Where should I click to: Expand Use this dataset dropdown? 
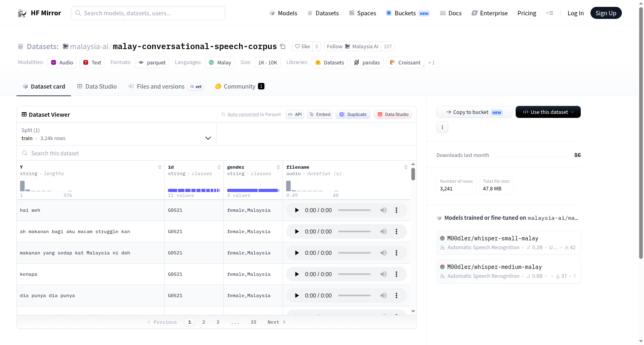point(548,112)
